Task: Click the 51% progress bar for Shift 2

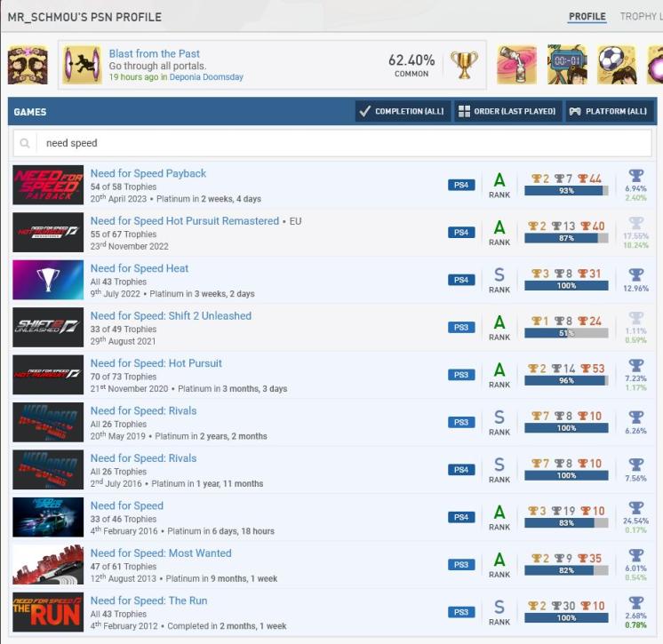Action: pos(566,333)
